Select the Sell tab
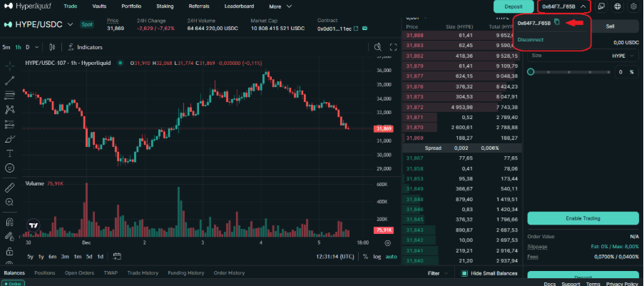The image size is (644, 286). pos(610,26)
